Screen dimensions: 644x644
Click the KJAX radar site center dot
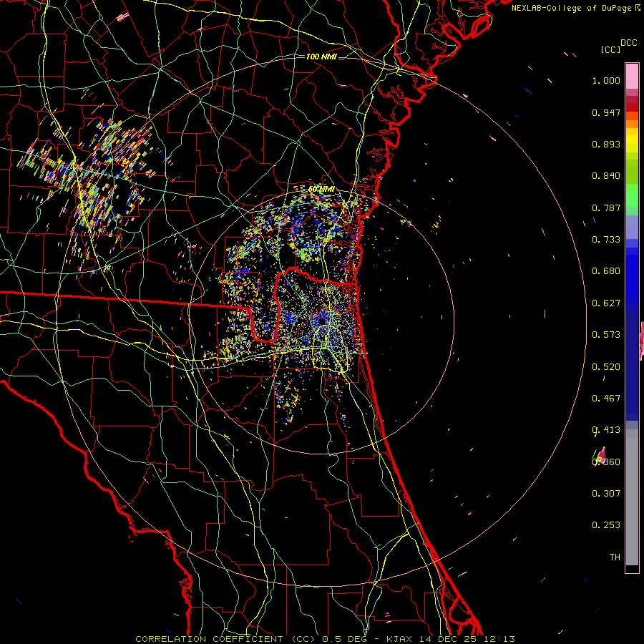(322, 320)
